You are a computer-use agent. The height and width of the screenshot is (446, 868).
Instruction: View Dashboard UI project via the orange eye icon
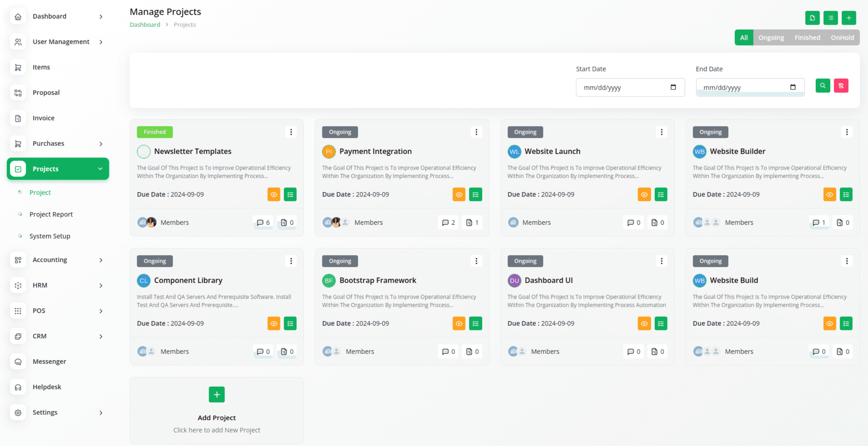click(644, 324)
